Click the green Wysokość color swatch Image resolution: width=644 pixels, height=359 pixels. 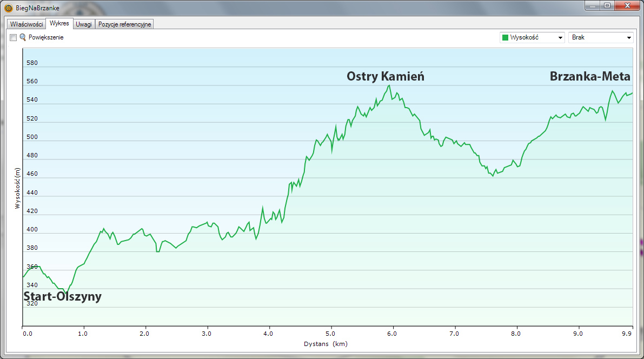[505, 38]
